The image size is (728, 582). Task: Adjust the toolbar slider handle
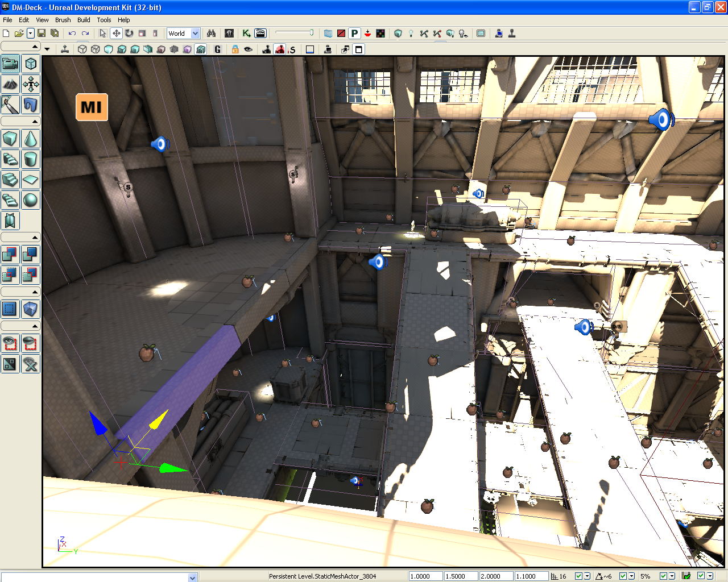click(311, 33)
